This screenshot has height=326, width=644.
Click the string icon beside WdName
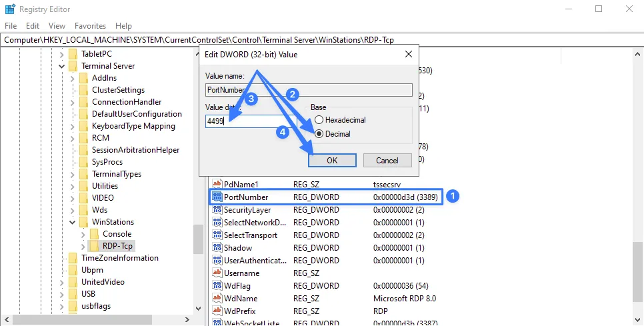(x=217, y=299)
